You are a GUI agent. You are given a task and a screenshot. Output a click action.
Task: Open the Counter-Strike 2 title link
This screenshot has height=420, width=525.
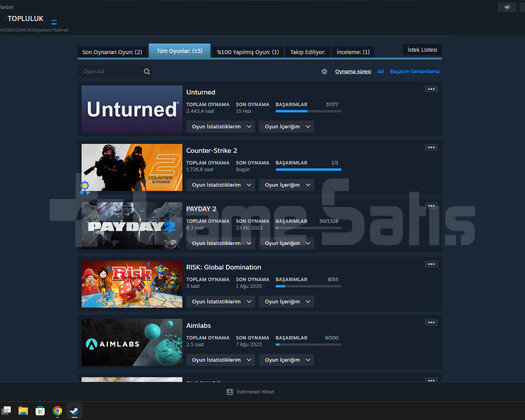211,150
